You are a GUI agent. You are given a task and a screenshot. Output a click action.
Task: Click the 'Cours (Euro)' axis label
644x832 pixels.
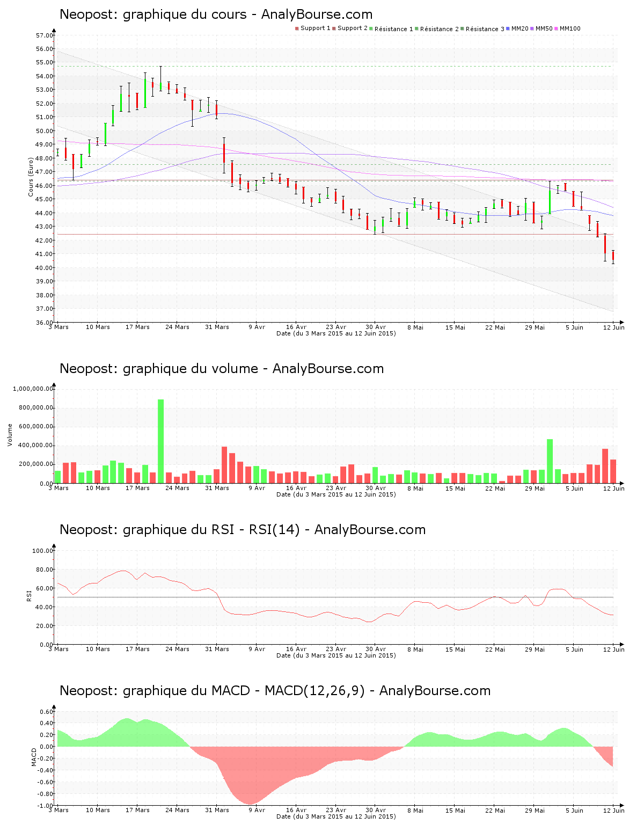pyautogui.click(x=31, y=177)
